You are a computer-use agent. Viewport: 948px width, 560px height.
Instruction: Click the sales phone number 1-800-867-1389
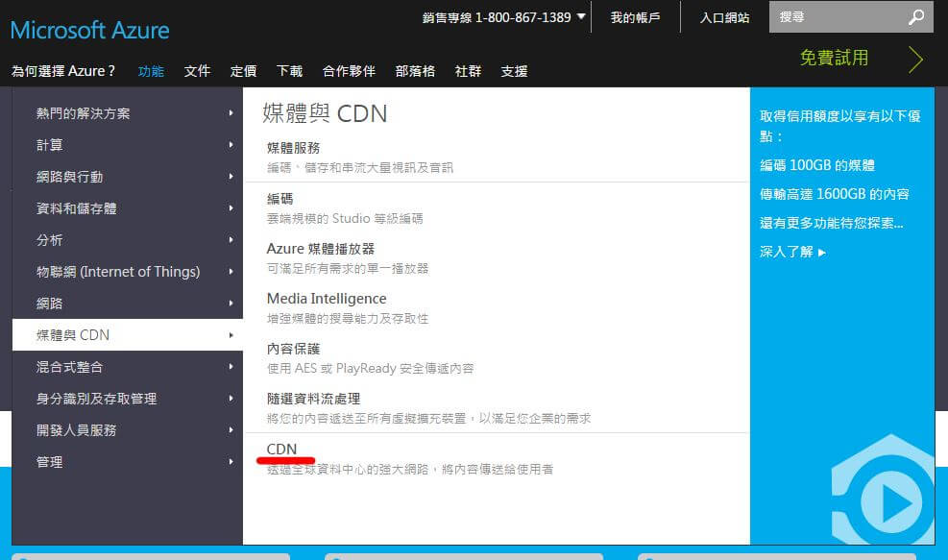(x=523, y=17)
